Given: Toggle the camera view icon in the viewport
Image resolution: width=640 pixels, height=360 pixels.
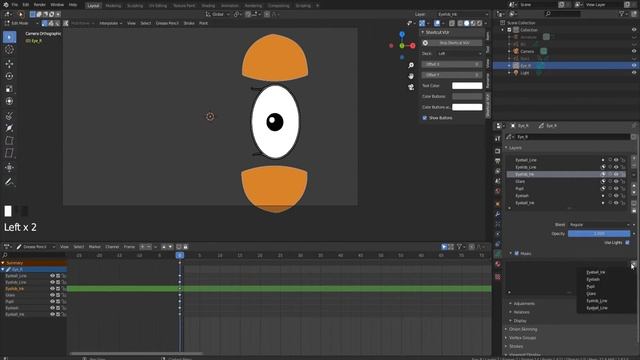Looking at the screenshot, I should tap(411, 87).
